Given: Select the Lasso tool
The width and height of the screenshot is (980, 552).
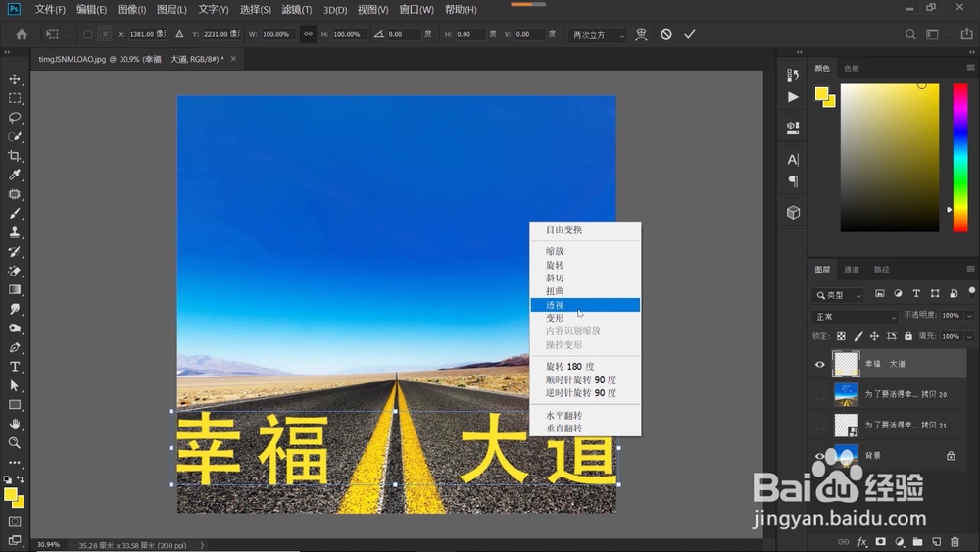Looking at the screenshot, I should [x=15, y=118].
